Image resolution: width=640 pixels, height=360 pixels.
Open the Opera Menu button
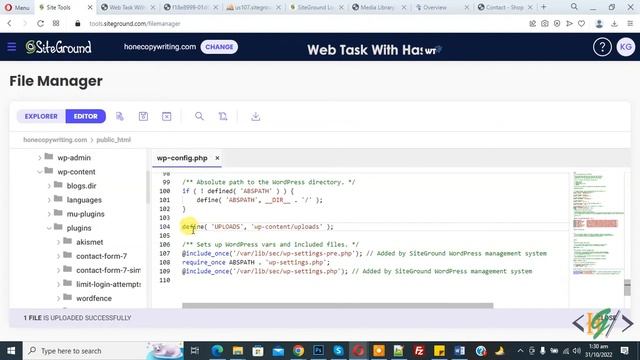pos(17,7)
